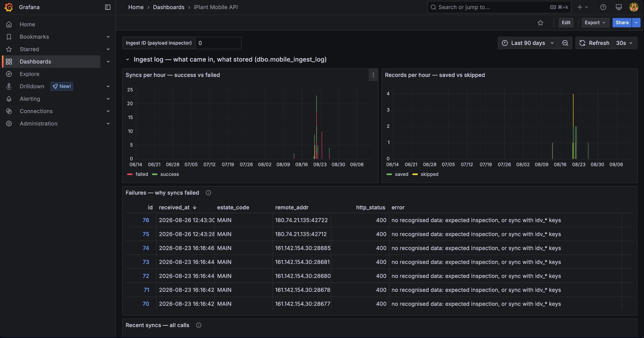
Task: Click the Edit dashboard button
Action: pyautogui.click(x=566, y=23)
